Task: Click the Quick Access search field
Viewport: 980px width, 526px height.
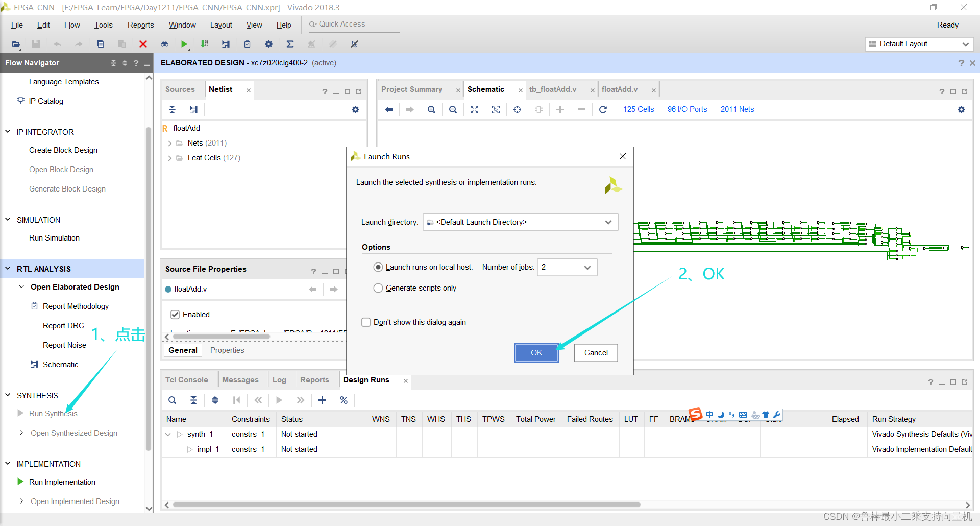Action: pos(353,24)
